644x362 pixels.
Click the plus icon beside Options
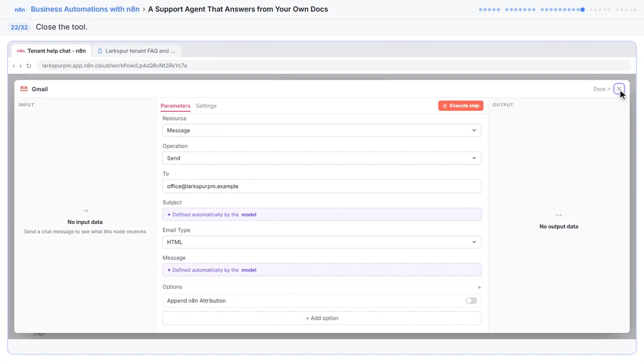[479, 288]
